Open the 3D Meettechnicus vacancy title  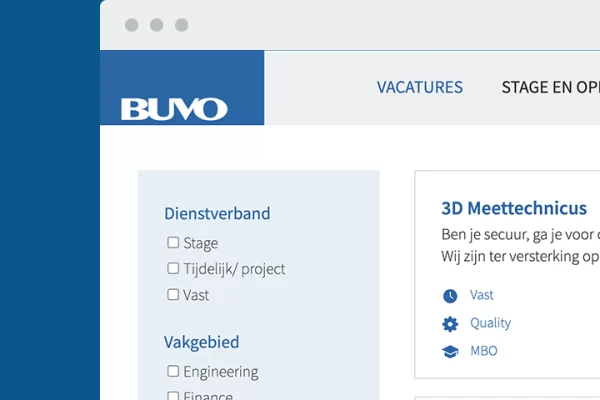click(514, 208)
